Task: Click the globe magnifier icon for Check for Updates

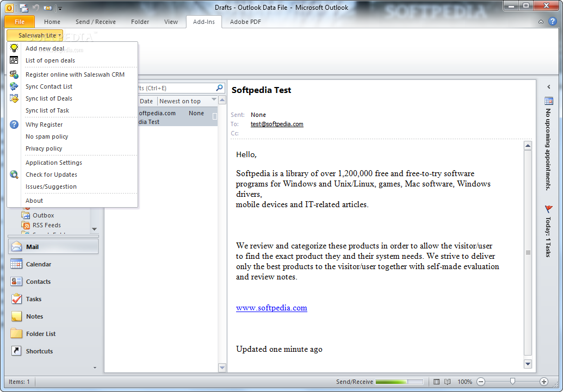Action: (x=14, y=175)
